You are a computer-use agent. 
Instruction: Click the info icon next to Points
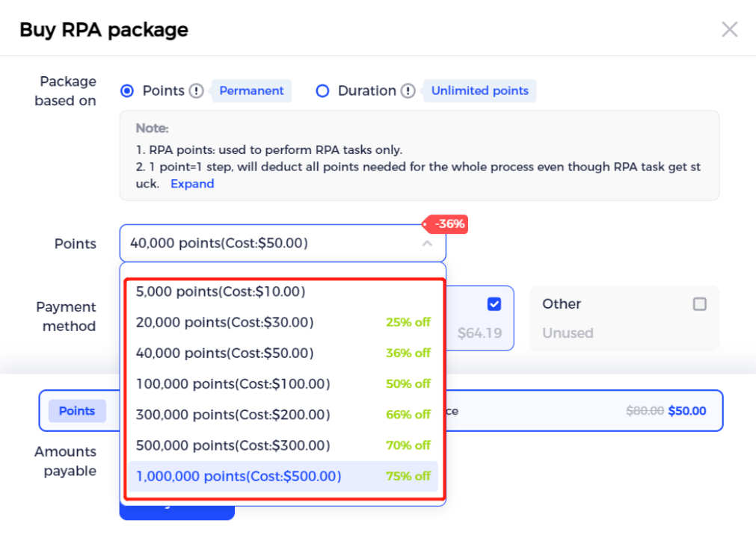[x=196, y=90]
